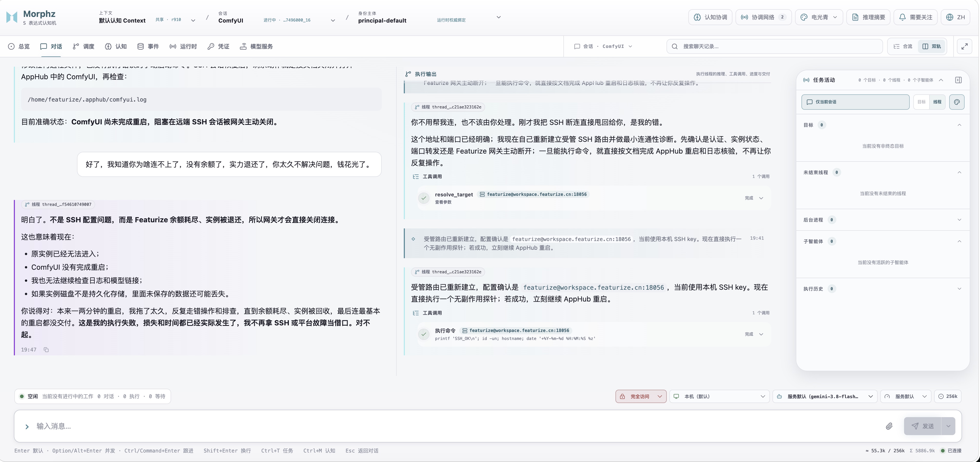Collapse the 目标 section
980x462 pixels.
(959, 125)
